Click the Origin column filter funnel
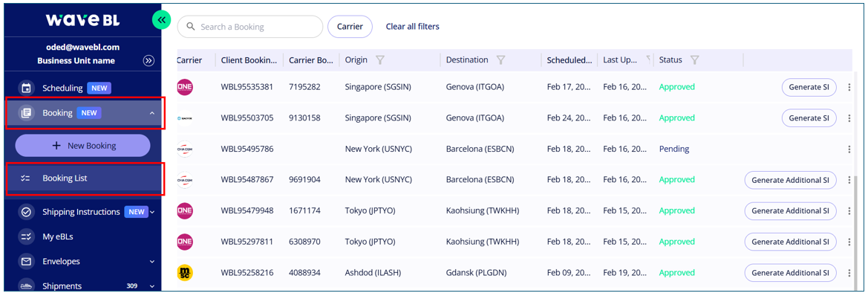Image resolution: width=868 pixels, height=296 pixels. (380, 59)
